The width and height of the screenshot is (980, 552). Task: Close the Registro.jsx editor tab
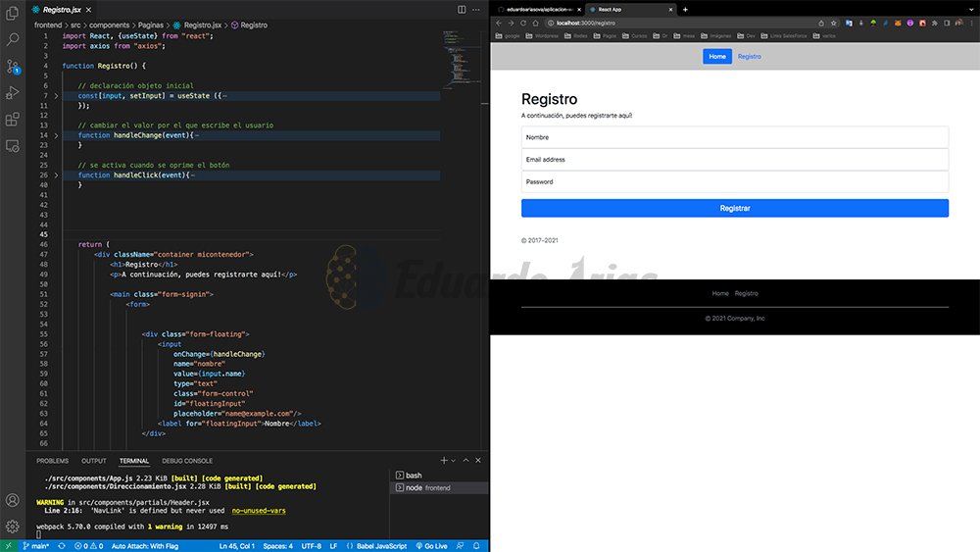89,10
